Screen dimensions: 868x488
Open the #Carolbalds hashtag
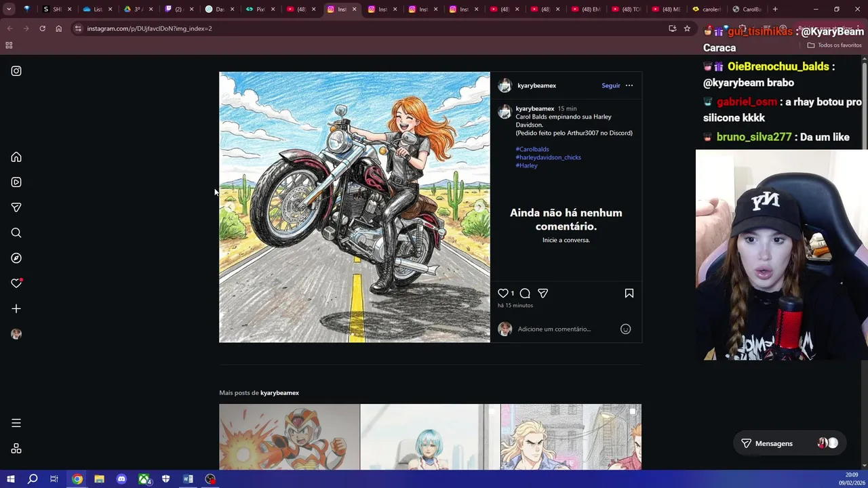[x=532, y=149]
